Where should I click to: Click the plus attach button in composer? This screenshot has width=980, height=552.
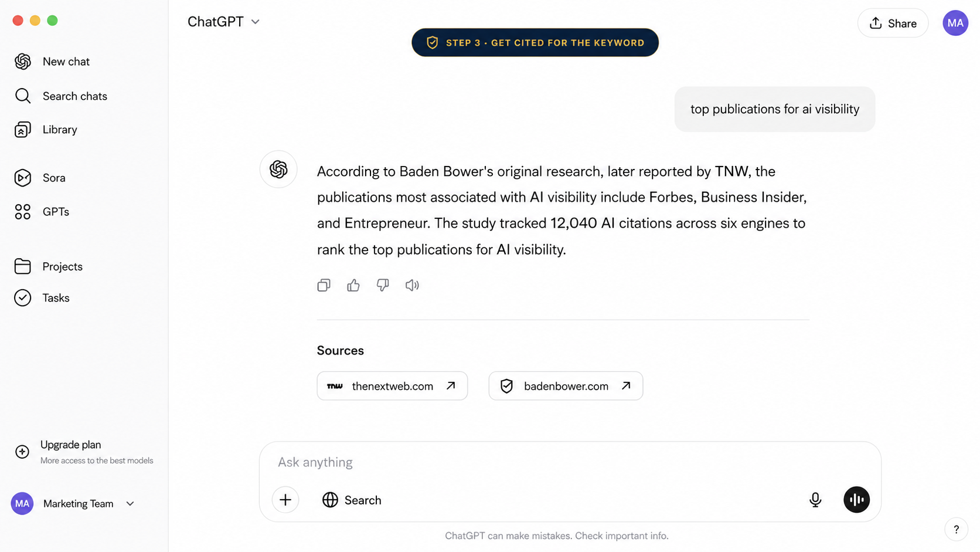tap(285, 500)
